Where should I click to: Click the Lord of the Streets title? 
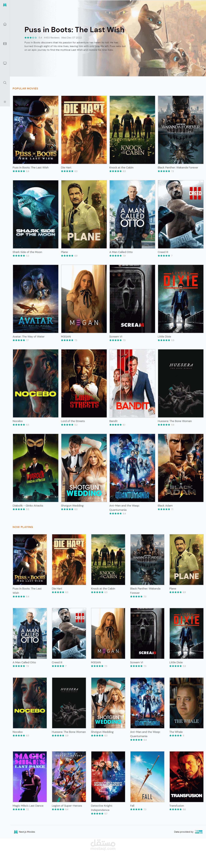coord(73,421)
